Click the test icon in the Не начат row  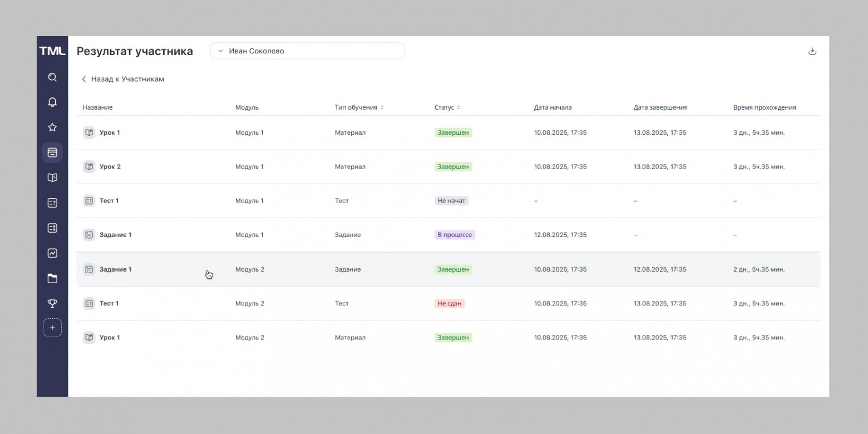tap(89, 200)
